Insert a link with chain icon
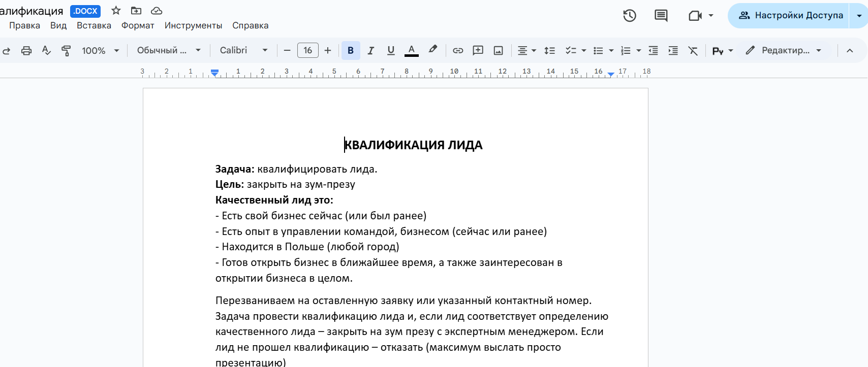868x367 pixels. pyautogui.click(x=458, y=50)
